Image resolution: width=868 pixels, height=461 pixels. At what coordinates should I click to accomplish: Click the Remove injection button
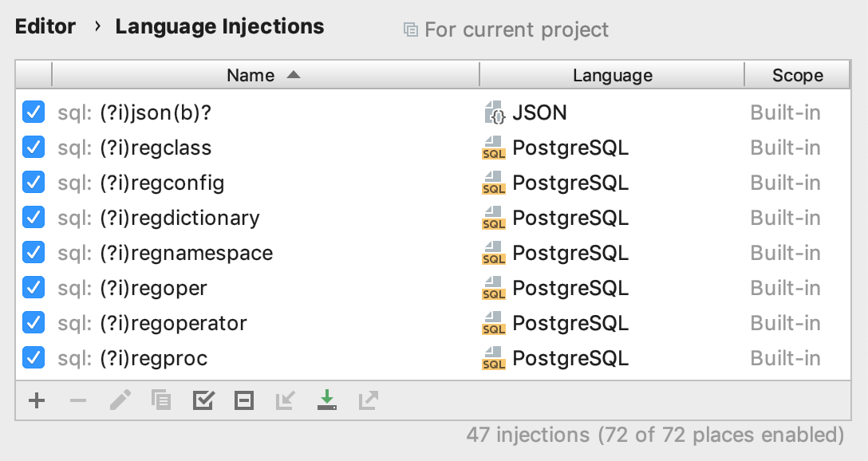78,401
